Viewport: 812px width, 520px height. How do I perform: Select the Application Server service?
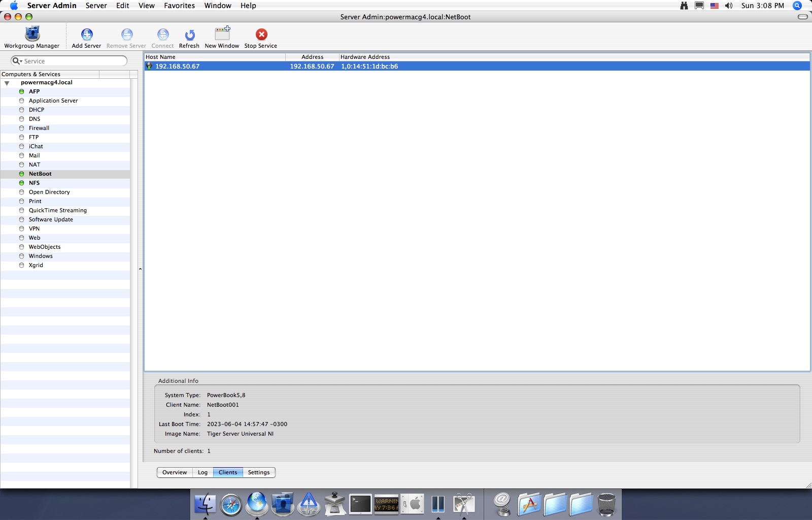(65, 101)
